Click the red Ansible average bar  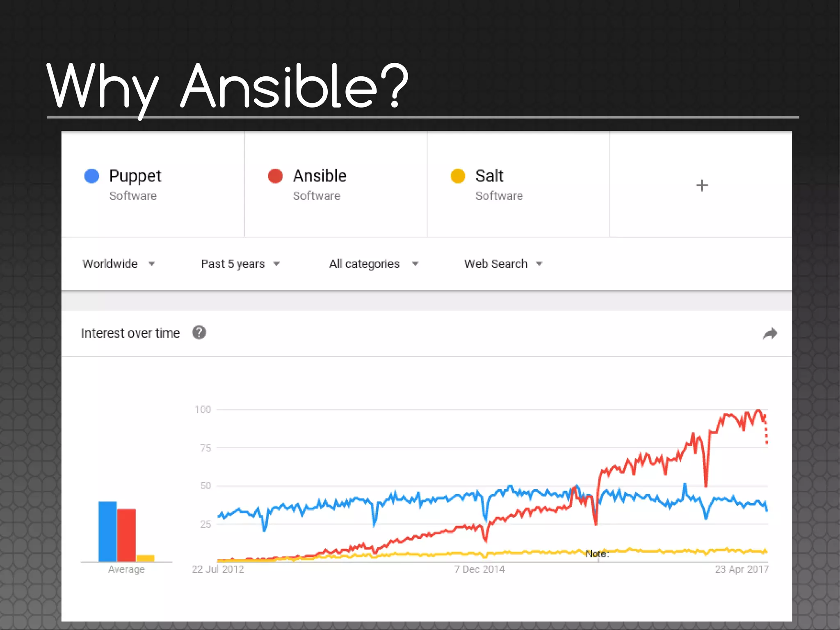click(x=126, y=535)
